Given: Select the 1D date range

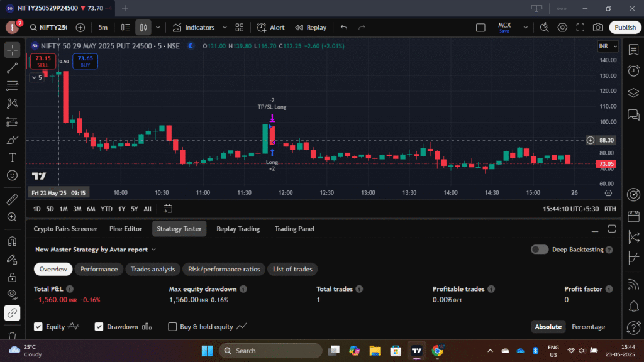Looking at the screenshot, I should [x=37, y=209].
